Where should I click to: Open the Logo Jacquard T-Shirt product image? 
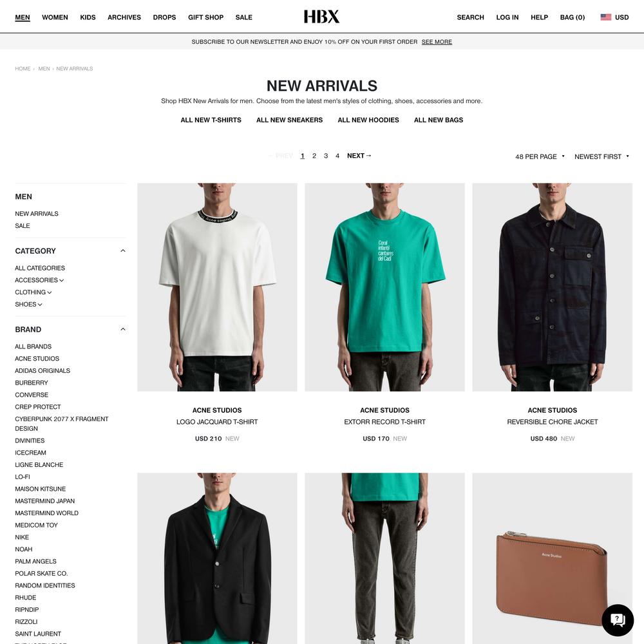217,287
